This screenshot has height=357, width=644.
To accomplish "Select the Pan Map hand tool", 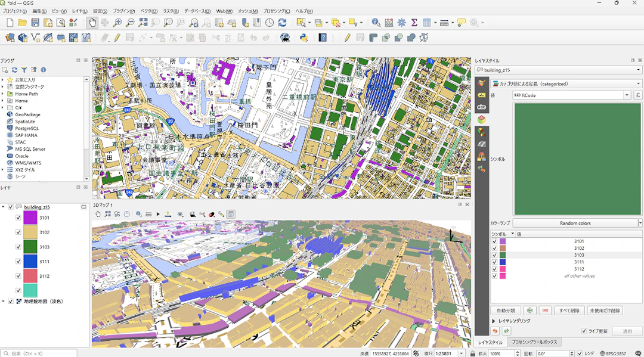I will coord(92,23).
